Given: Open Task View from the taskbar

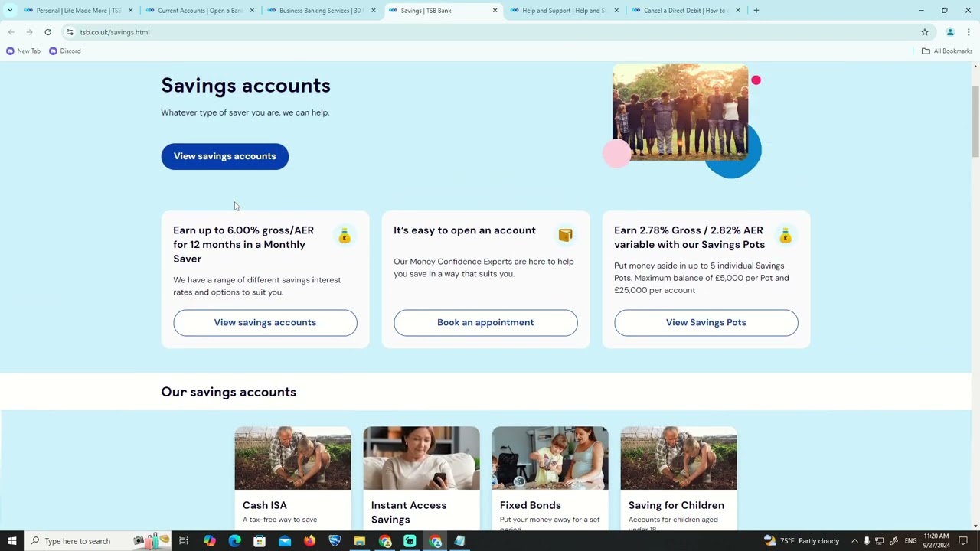Looking at the screenshot, I should point(184,541).
